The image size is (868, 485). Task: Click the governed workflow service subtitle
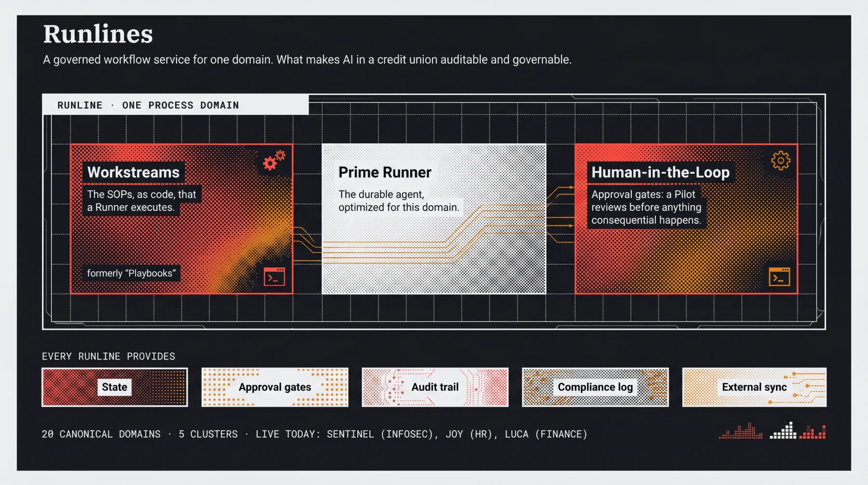[x=307, y=60]
